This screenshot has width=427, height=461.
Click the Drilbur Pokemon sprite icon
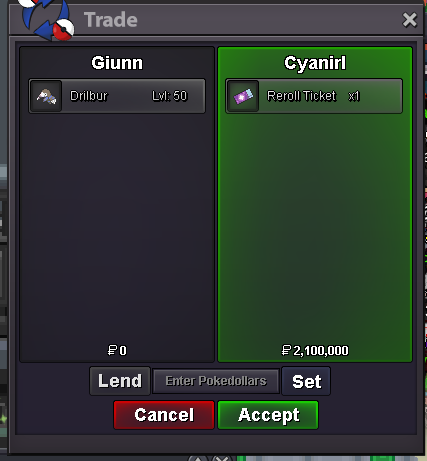[x=46, y=96]
